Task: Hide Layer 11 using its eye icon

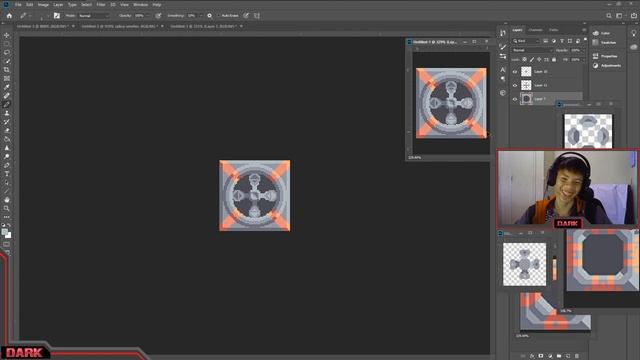Action: 515,85
